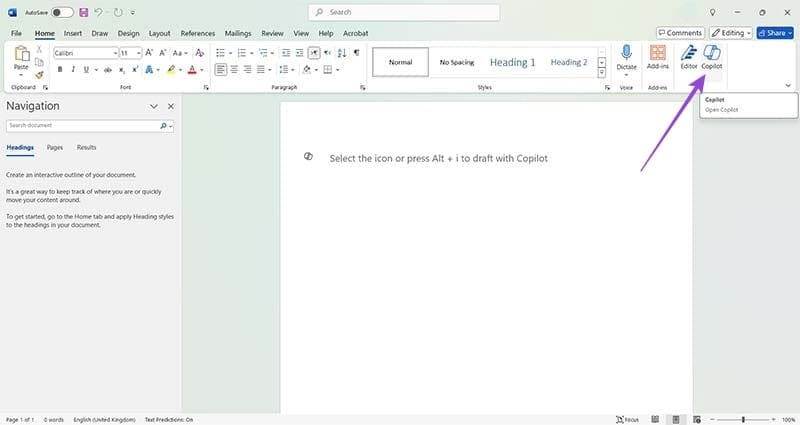Align text right

point(247,69)
